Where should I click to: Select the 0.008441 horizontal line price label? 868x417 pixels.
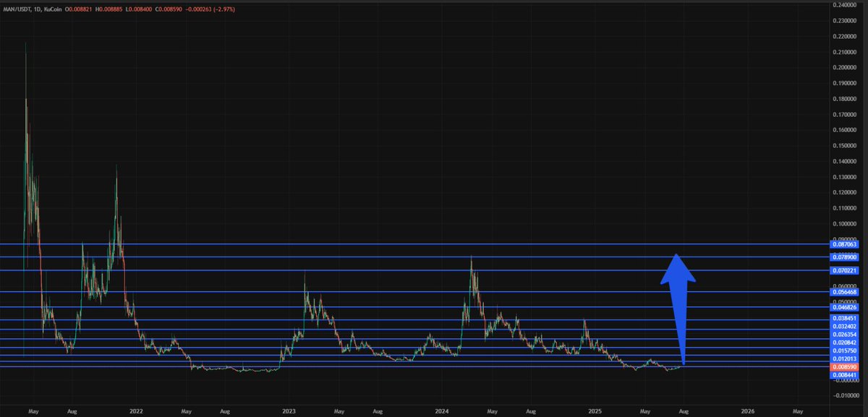point(845,375)
